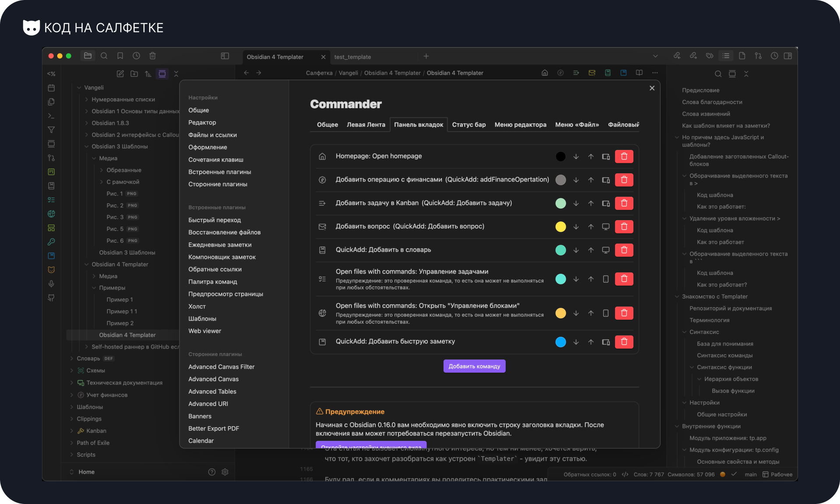Toggle device mode for 'Добавить вопрос' command

pos(605,227)
